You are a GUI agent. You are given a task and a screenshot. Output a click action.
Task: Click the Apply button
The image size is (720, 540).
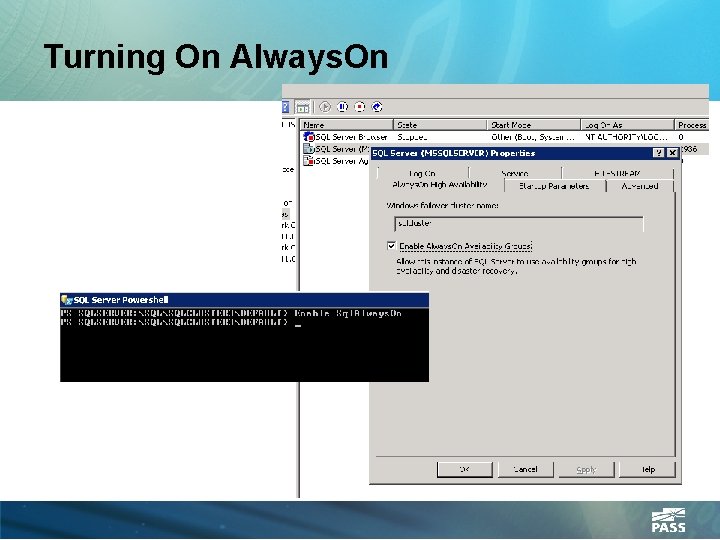pos(586,469)
